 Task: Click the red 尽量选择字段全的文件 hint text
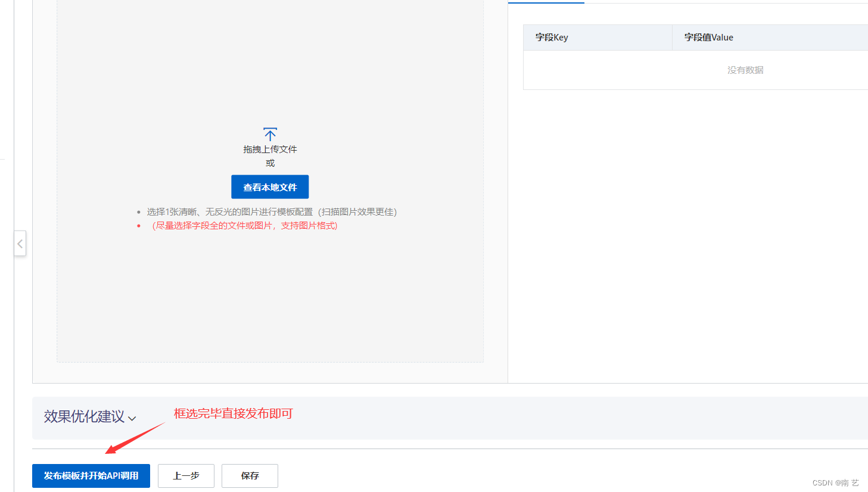(x=245, y=226)
